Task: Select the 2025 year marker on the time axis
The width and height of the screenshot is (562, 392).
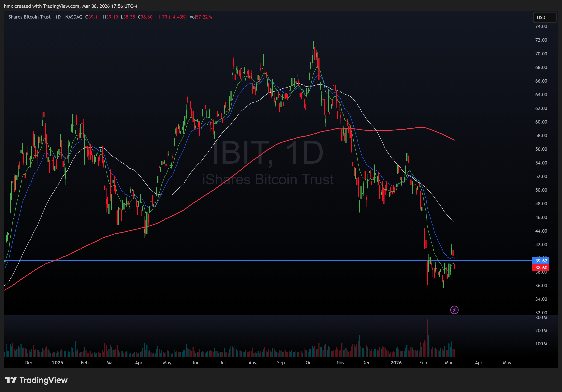Action: (x=58, y=363)
